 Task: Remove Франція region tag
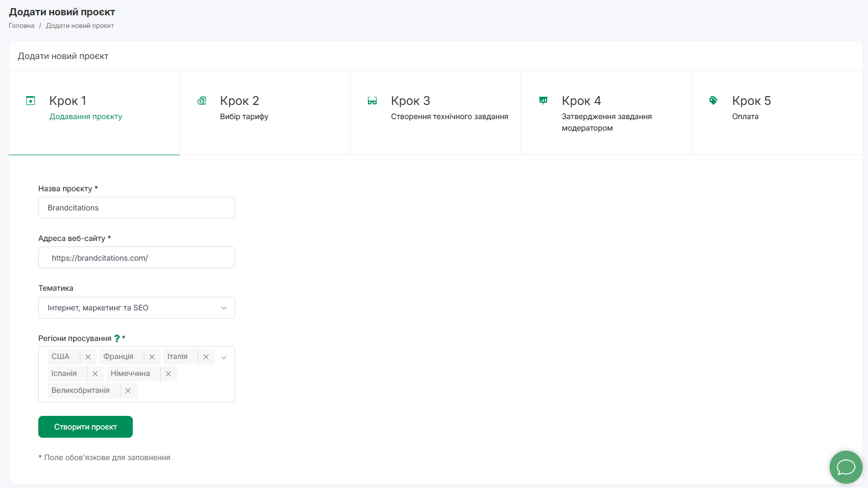click(152, 357)
